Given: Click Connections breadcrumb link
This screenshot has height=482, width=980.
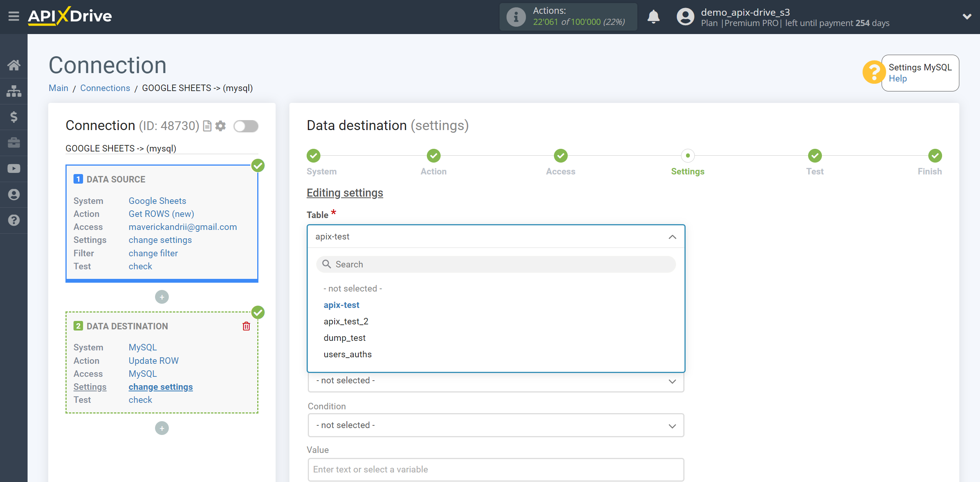Looking at the screenshot, I should pyautogui.click(x=105, y=88).
